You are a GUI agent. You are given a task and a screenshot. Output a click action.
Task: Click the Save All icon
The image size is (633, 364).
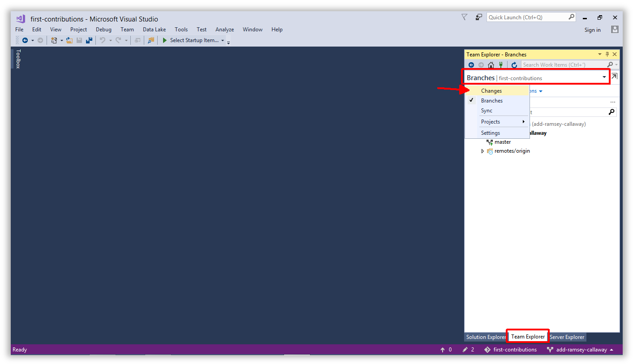tap(89, 40)
